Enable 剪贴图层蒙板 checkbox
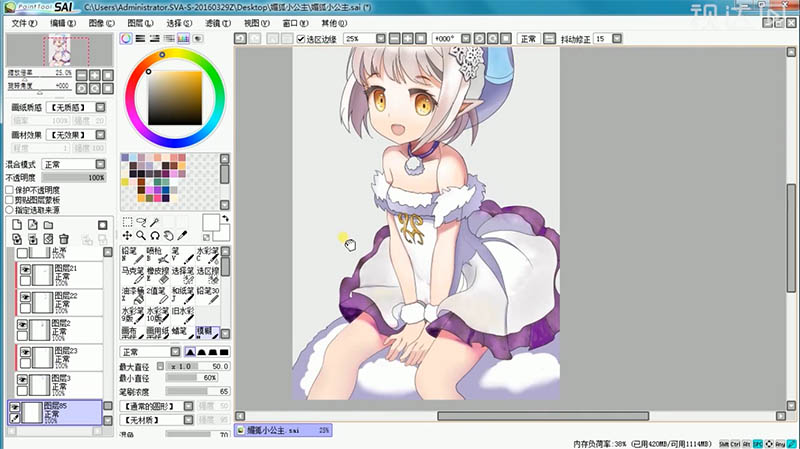Viewport: 800px width, 449px height. (9, 199)
